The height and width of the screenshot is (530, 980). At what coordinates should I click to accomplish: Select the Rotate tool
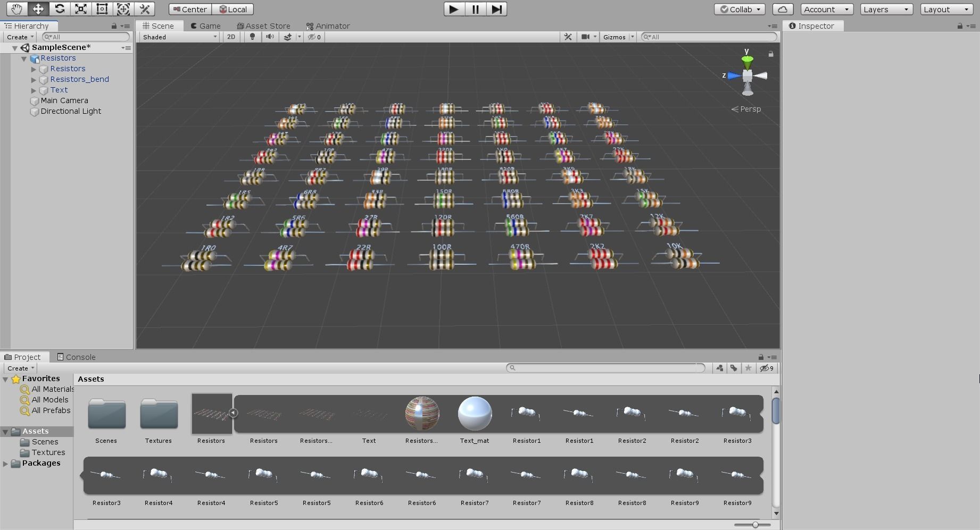pos(60,9)
